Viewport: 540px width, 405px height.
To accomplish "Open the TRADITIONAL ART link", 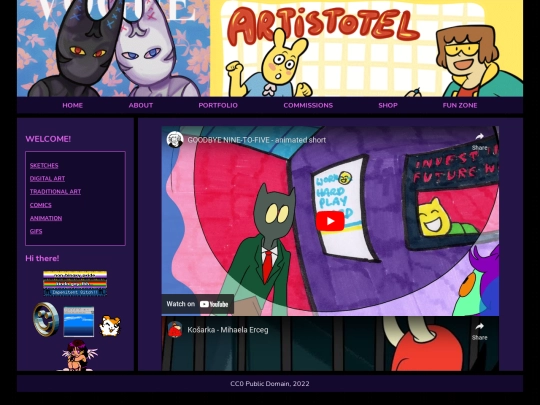I will pos(55,192).
